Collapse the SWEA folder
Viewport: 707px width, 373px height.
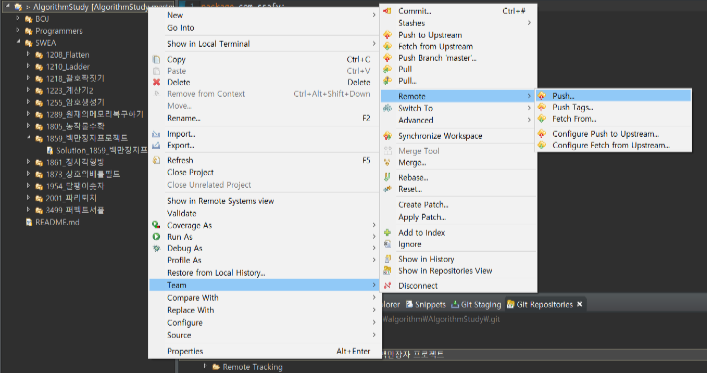(18, 42)
